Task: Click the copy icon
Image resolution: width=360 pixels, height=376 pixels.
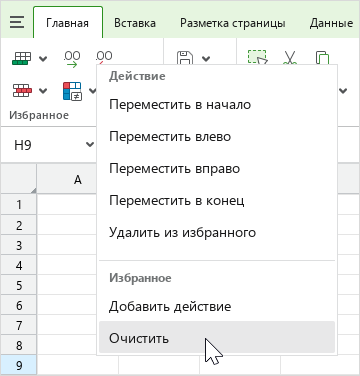Action: point(322,57)
